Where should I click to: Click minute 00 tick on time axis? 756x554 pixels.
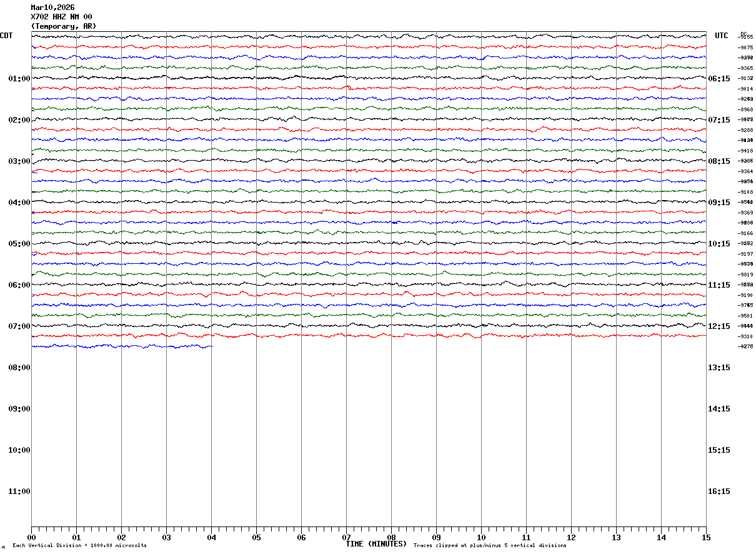click(x=31, y=537)
